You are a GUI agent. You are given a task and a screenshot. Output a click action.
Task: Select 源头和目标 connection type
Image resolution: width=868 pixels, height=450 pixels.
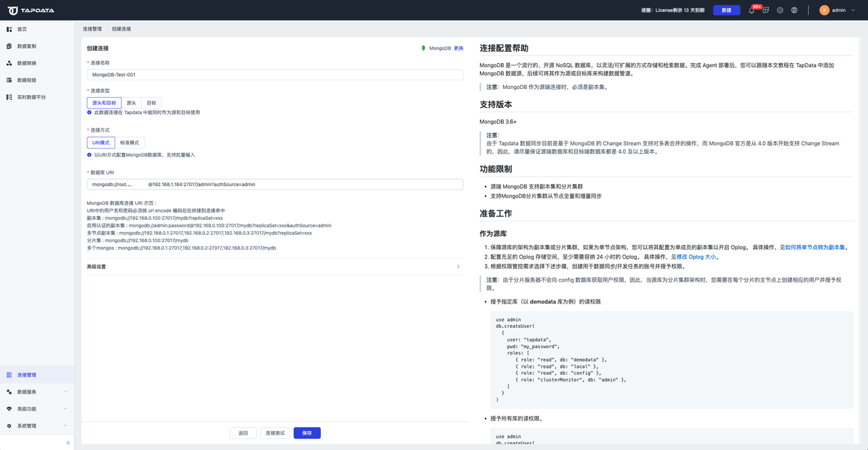[104, 103]
